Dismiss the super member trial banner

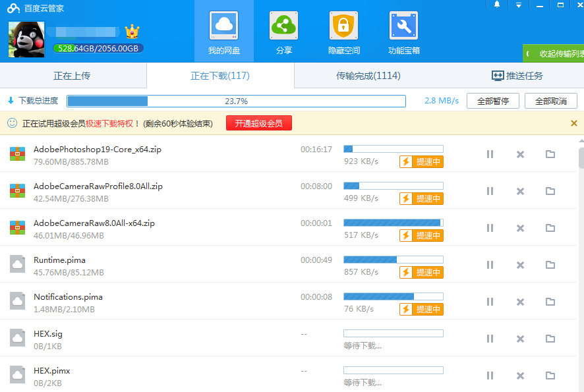pos(573,123)
